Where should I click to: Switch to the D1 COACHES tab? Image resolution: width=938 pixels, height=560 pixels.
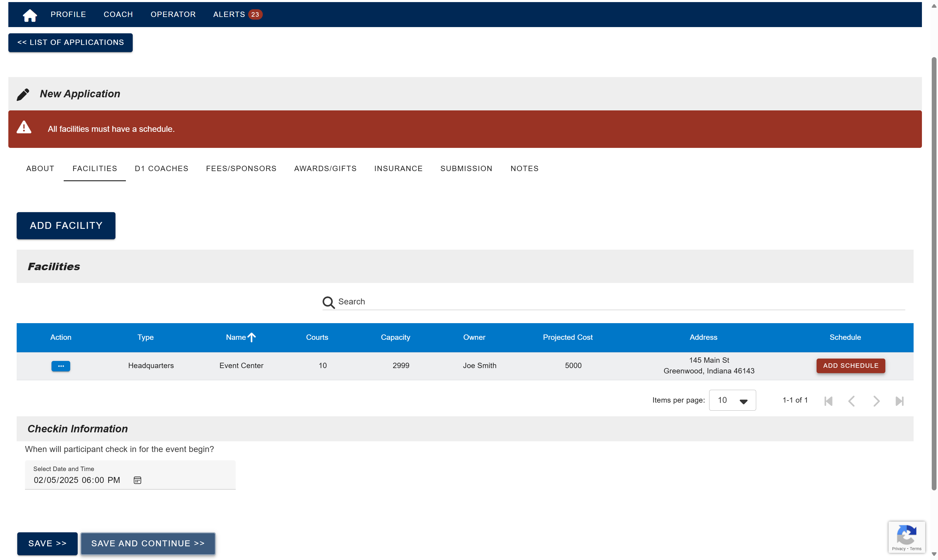click(162, 169)
